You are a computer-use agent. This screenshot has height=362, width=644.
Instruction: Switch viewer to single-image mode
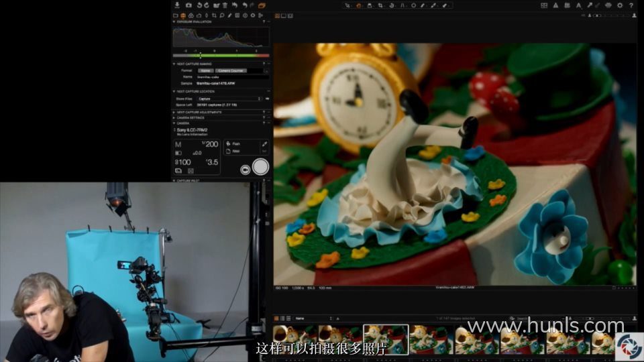coord(284,15)
